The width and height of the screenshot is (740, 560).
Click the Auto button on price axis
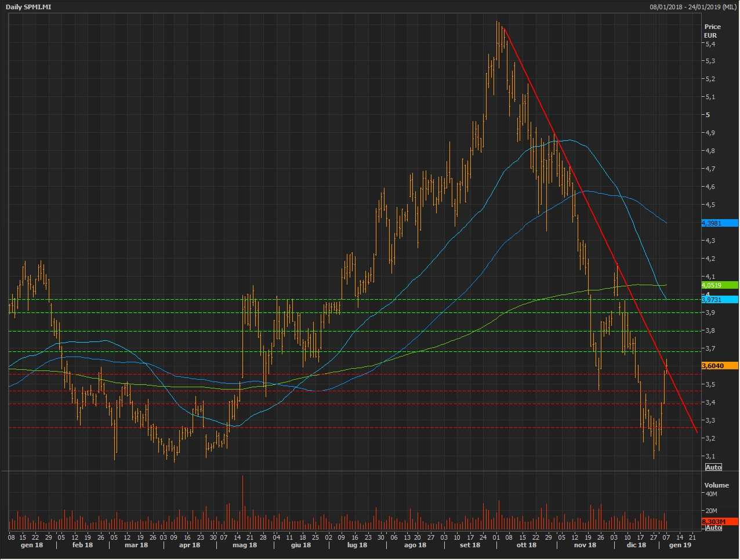[x=713, y=467]
